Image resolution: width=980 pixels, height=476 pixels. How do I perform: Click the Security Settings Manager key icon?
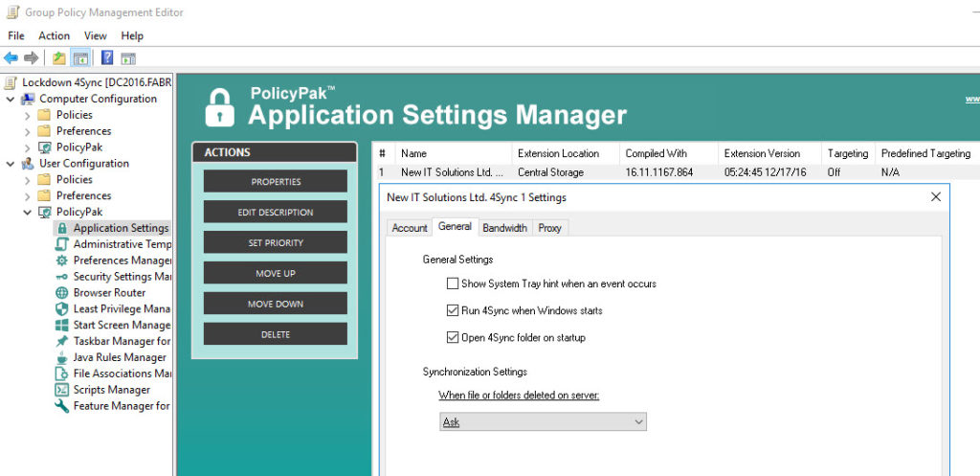(61, 277)
